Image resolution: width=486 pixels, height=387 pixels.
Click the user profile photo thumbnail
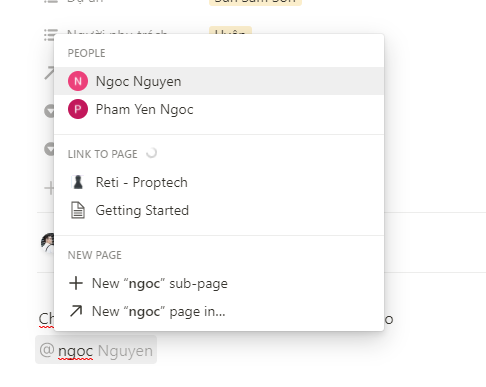48,242
